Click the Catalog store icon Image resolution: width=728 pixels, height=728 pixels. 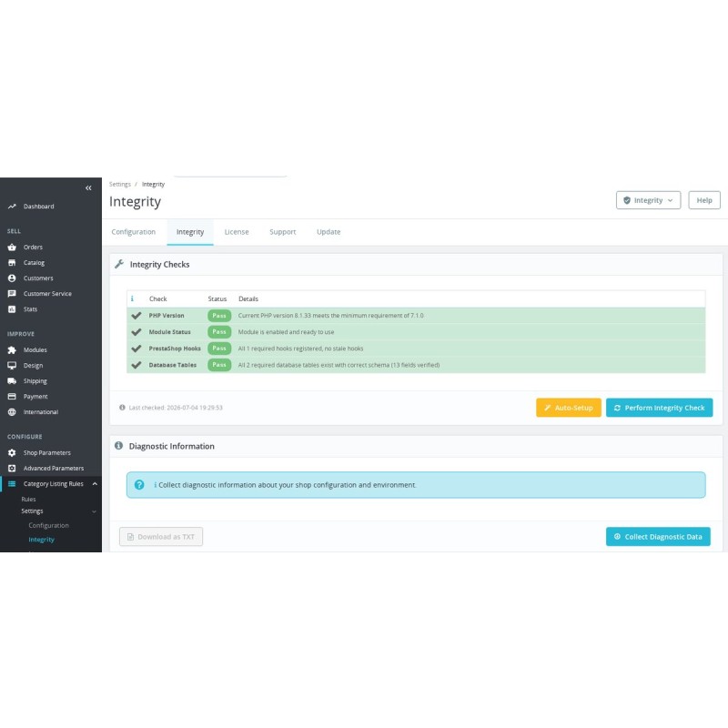[12, 263]
